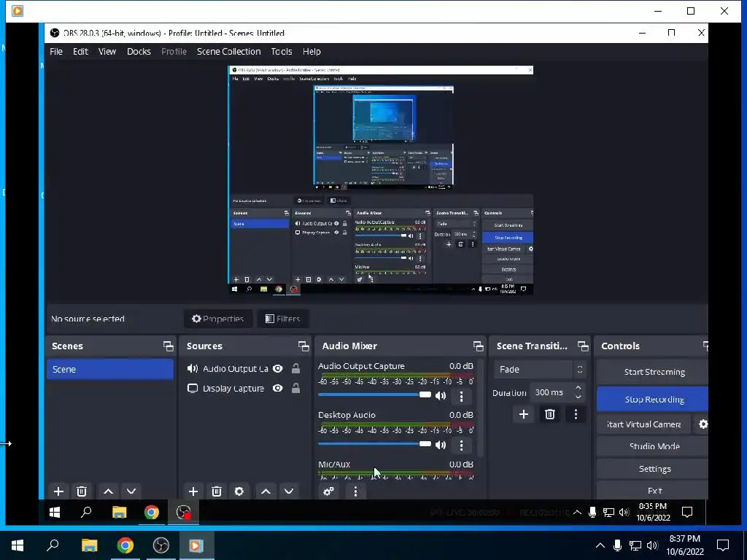
Task: Increase transition duration
Action: click(578, 388)
